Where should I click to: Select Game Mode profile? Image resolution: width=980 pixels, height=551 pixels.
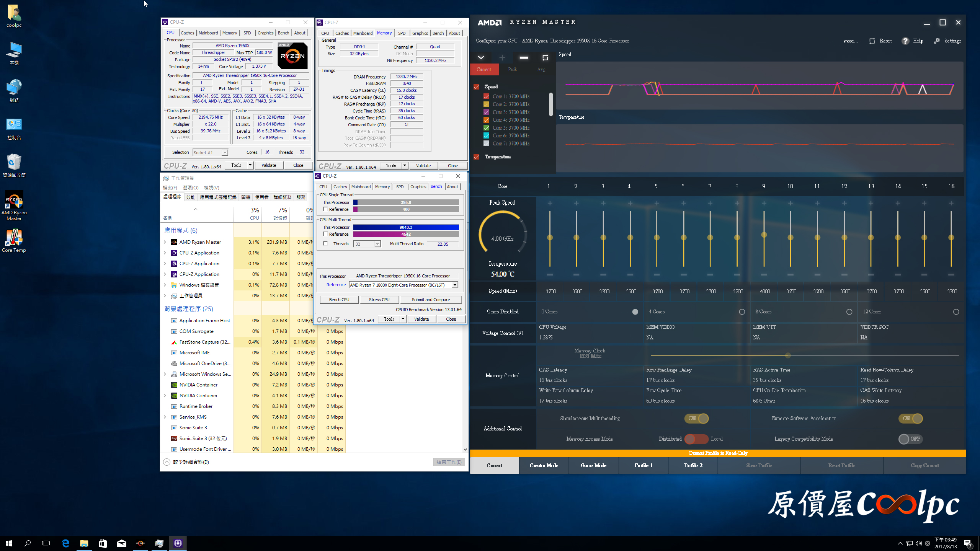click(x=593, y=466)
